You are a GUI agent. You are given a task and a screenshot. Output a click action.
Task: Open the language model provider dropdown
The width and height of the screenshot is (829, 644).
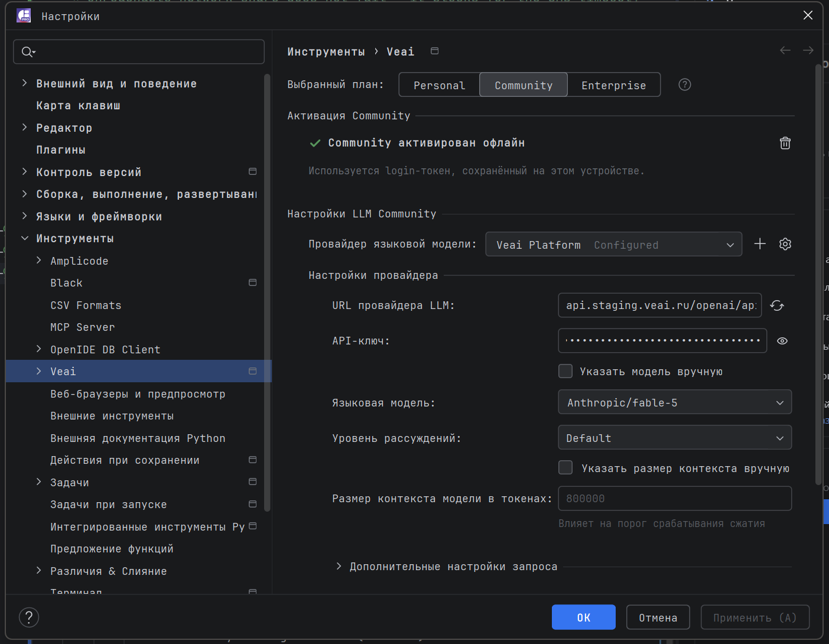[x=613, y=245]
